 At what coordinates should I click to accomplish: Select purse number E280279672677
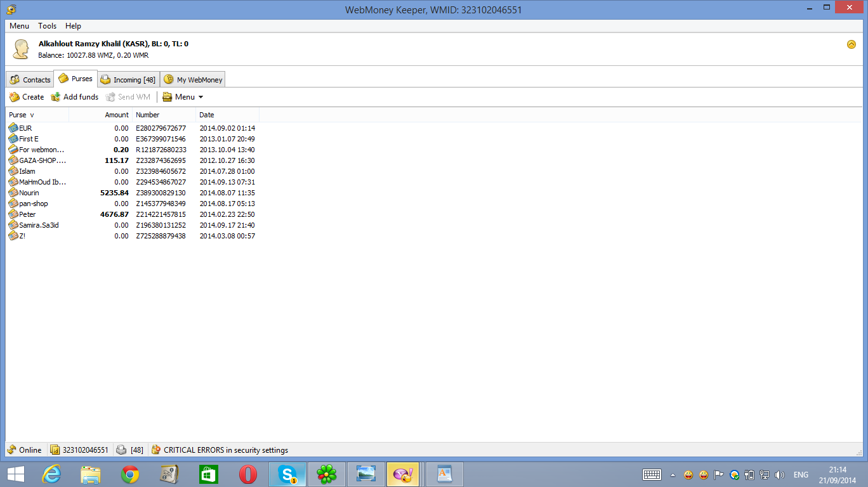click(x=161, y=128)
